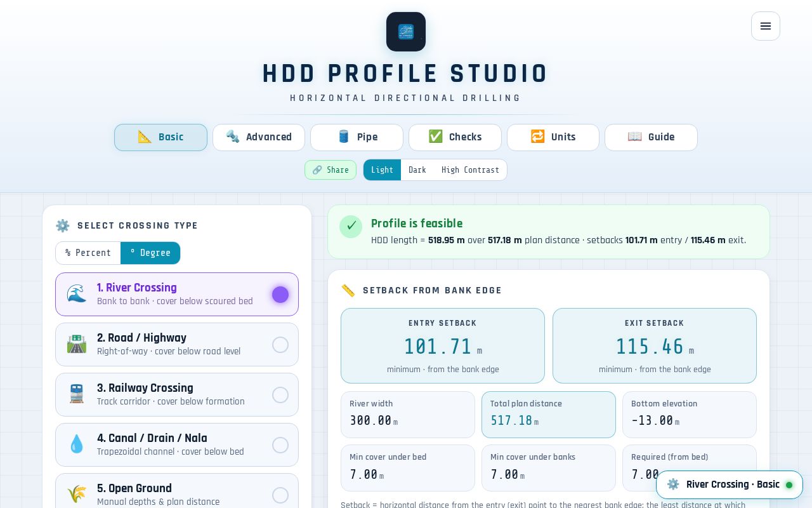
Task: Select the Light theme
Action: pyautogui.click(x=382, y=170)
